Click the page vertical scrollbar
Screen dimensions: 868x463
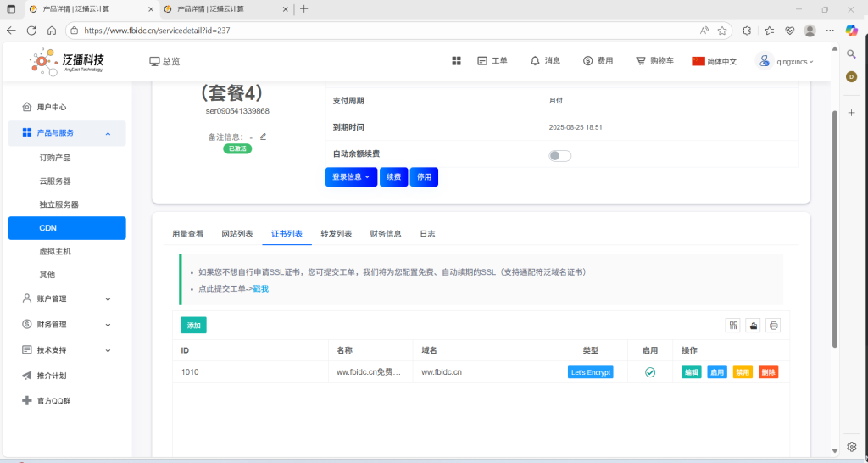(x=835, y=229)
